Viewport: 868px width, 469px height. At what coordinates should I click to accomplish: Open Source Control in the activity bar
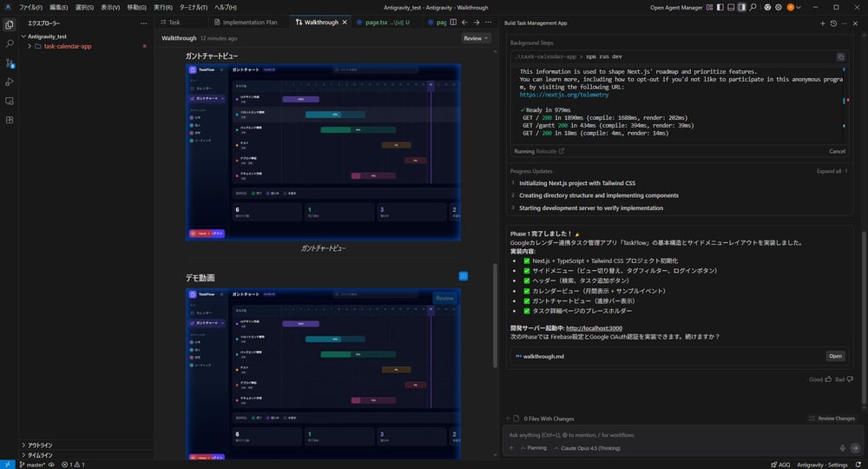point(10,63)
